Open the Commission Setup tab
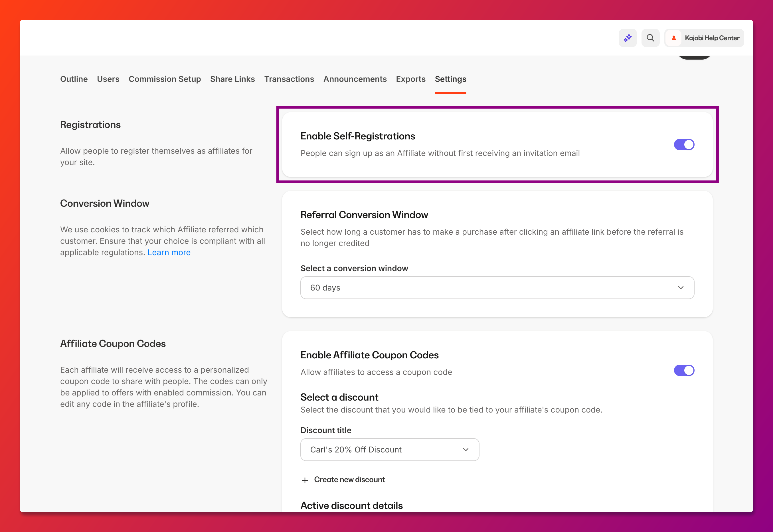The image size is (773, 532). click(165, 79)
